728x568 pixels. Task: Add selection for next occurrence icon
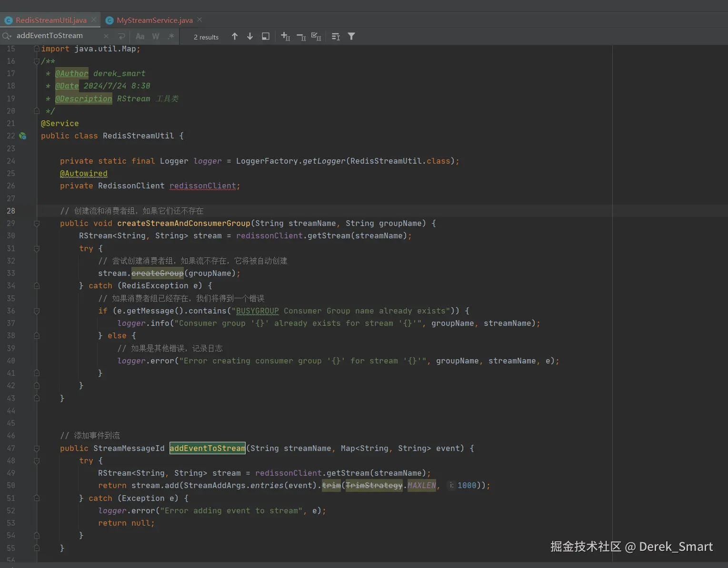pos(285,37)
